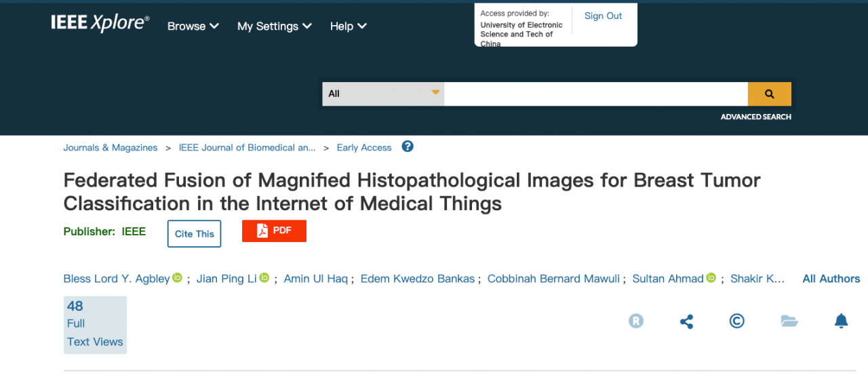Screen dimensions: 868x375
Task: Open the All search category dropdown
Action: click(383, 94)
